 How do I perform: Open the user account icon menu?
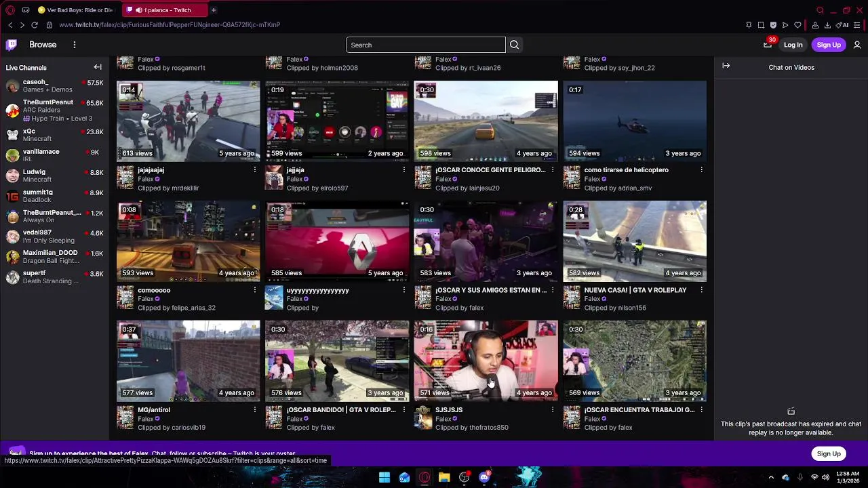pos(857,45)
